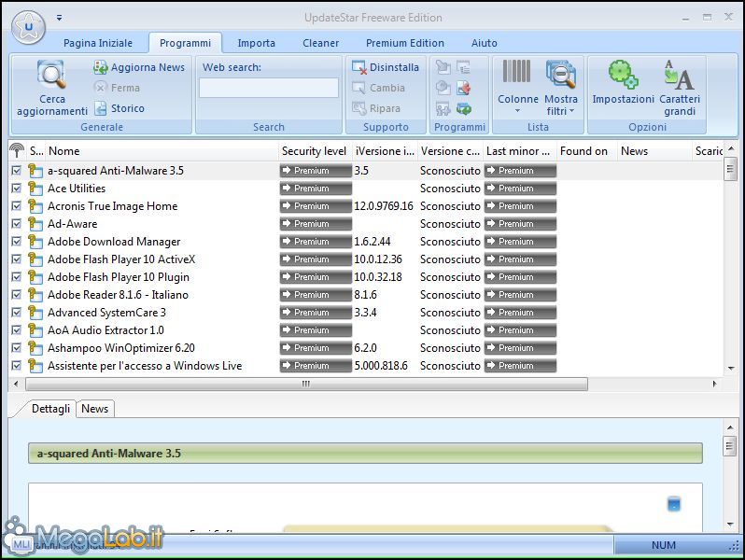Expand the Mostra filtri dropdown arrow

[x=572, y=111]
